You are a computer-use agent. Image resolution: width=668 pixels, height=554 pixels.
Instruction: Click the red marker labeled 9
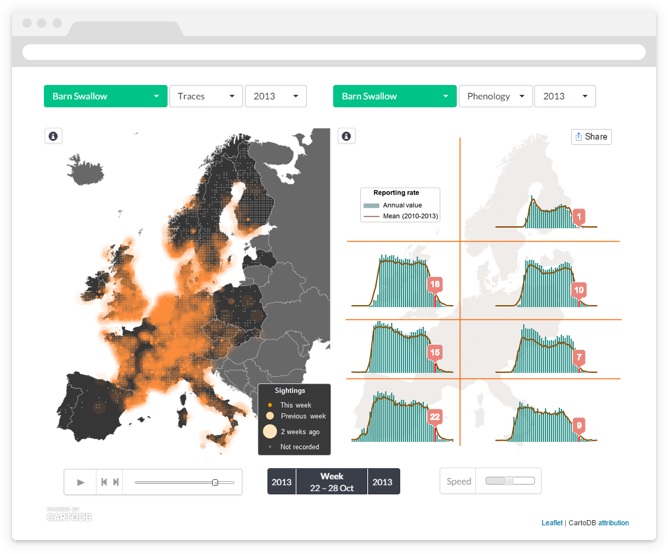579,425
